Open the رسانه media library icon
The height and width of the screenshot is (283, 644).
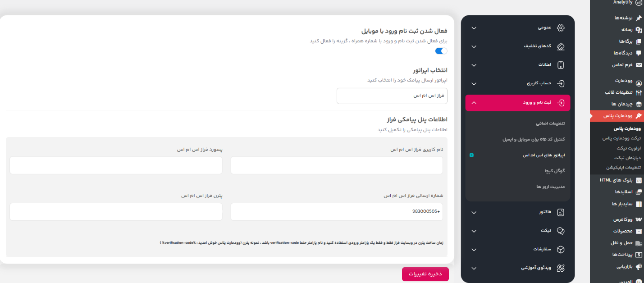coord(639,29)
